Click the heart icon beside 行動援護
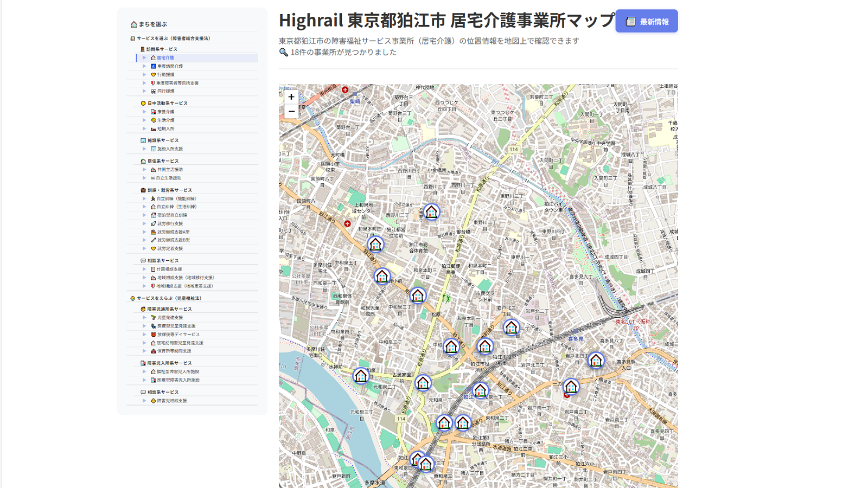This screenshot has height=488, width=868. [154, 75]
